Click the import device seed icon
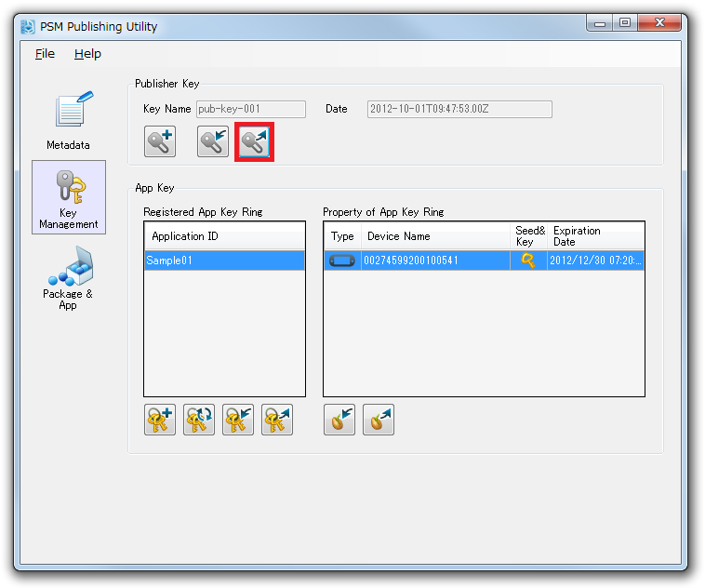The width and height of the screenshot is (705, 588). pos(339,421)
